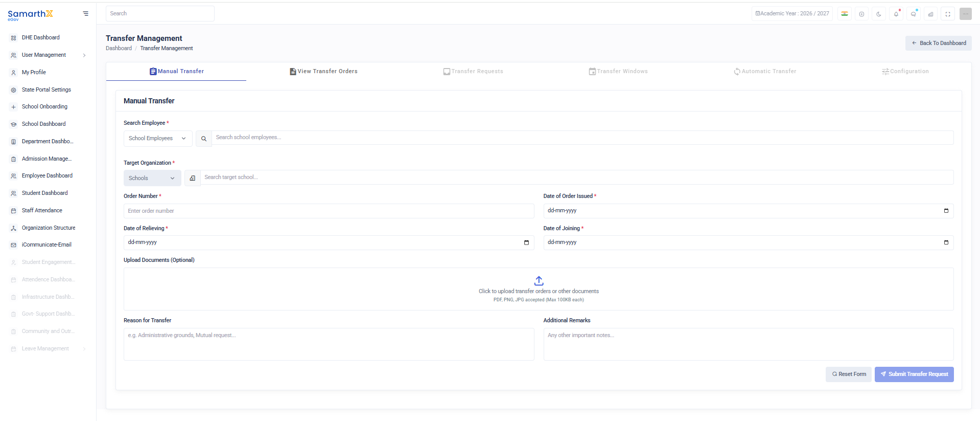Open the Schools target organization dropdown
The height and width of the screenshot is (421, 980).
152,178
